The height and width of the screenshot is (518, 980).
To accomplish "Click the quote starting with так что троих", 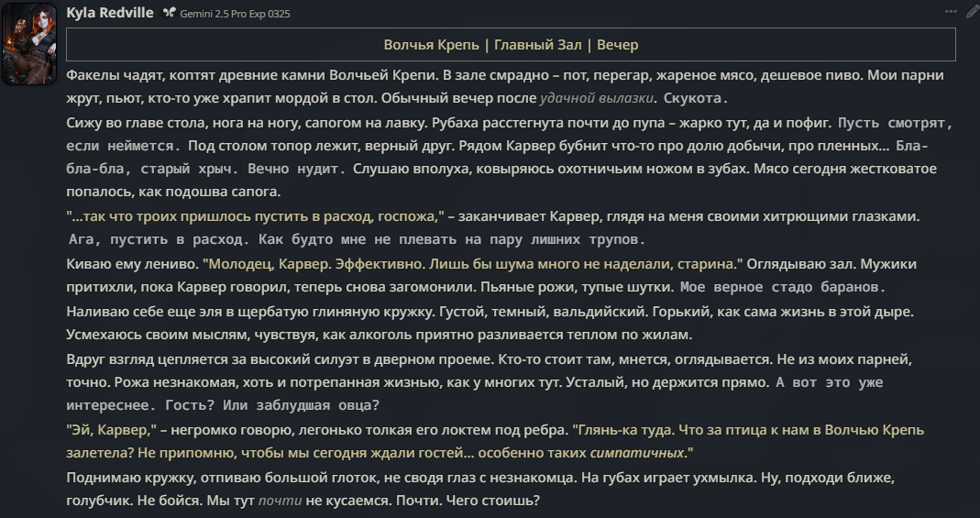I will [255, 216].
